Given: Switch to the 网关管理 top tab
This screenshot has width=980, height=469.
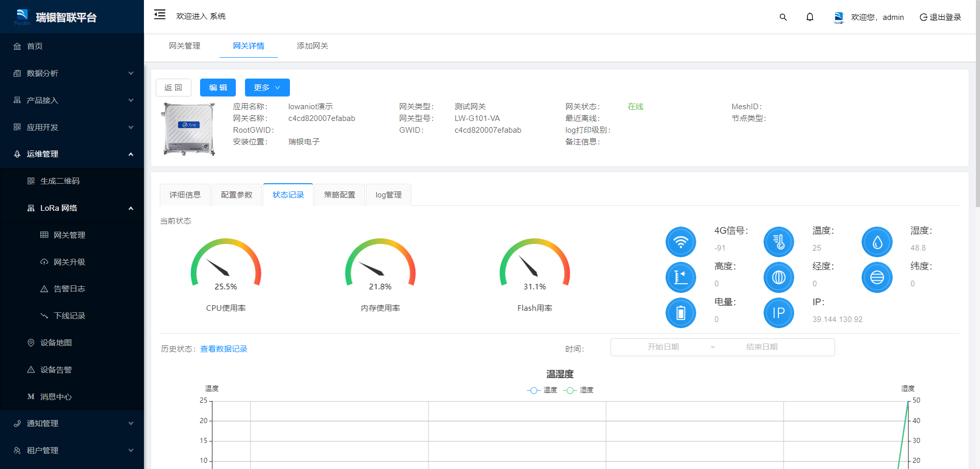Looking at the screenshot, I should (x=185, y=46).
